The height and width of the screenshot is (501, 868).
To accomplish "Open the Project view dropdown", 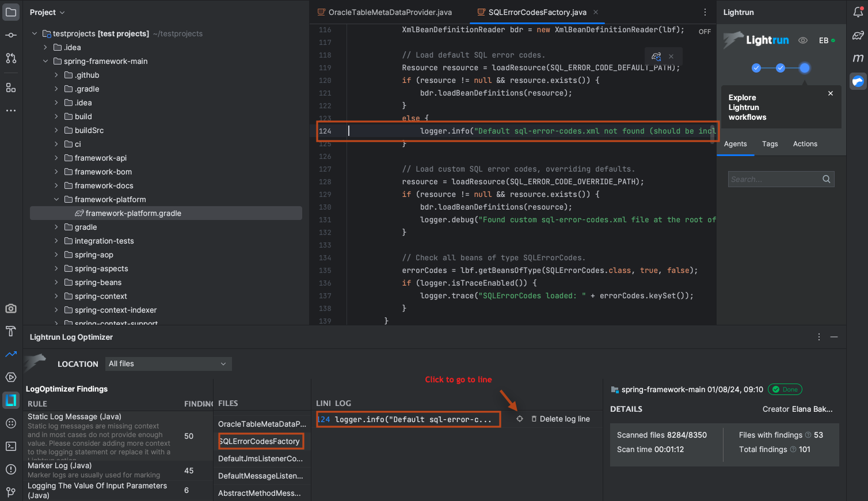I will pos(47,12).
